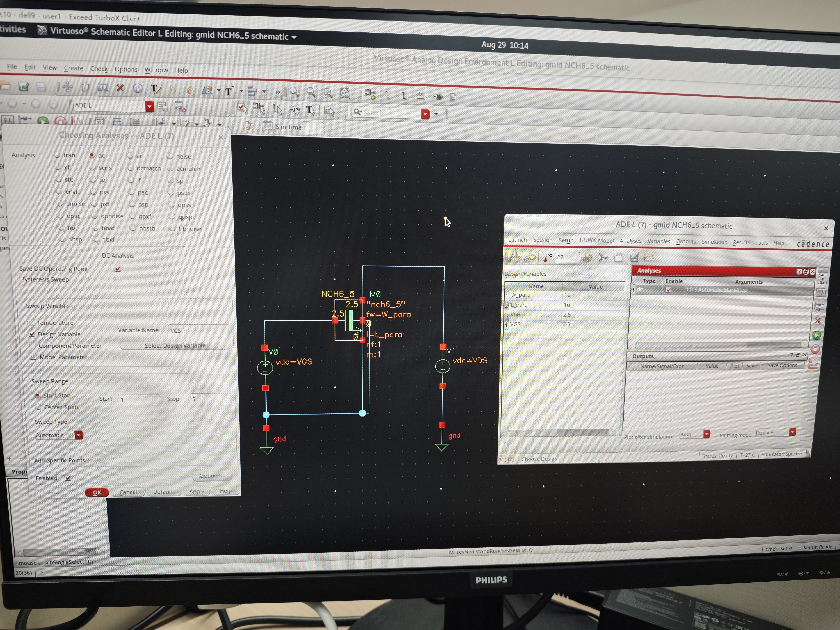Select the noise analysis radio button

(170, 156)
